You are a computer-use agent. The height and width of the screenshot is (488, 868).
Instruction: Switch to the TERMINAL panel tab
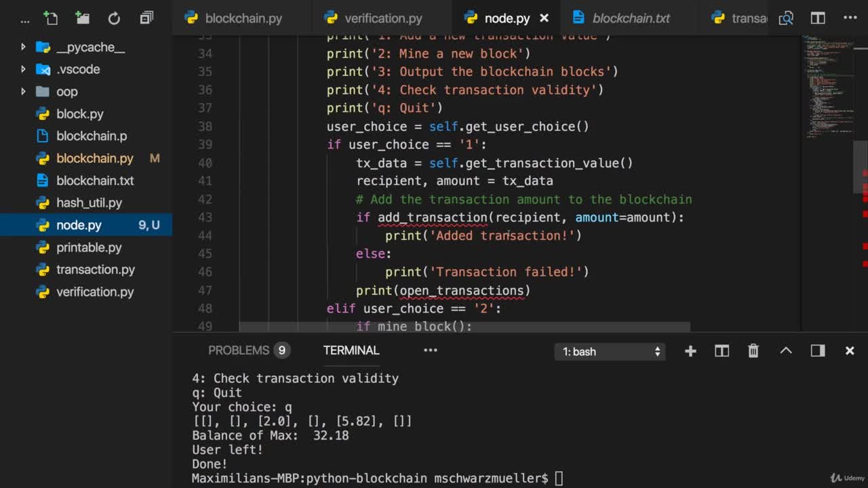pos(351,350)
